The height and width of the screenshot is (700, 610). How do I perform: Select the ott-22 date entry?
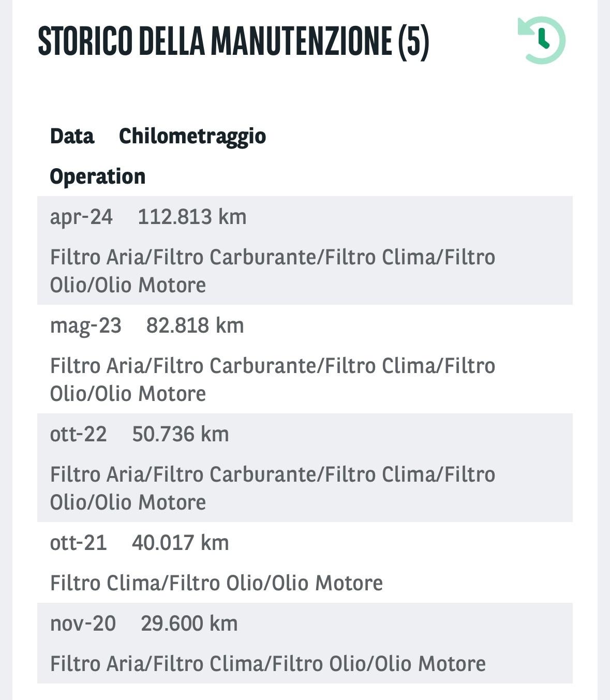(78, 434)
